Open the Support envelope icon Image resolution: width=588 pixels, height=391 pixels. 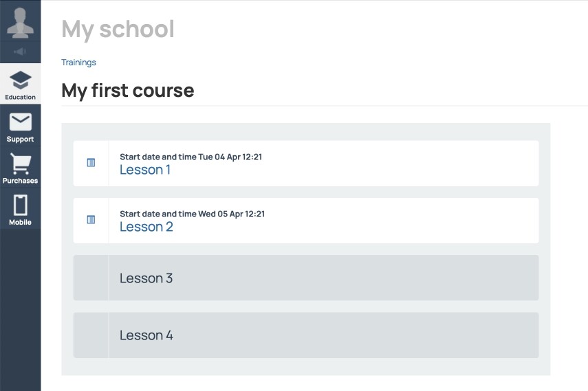20,122
